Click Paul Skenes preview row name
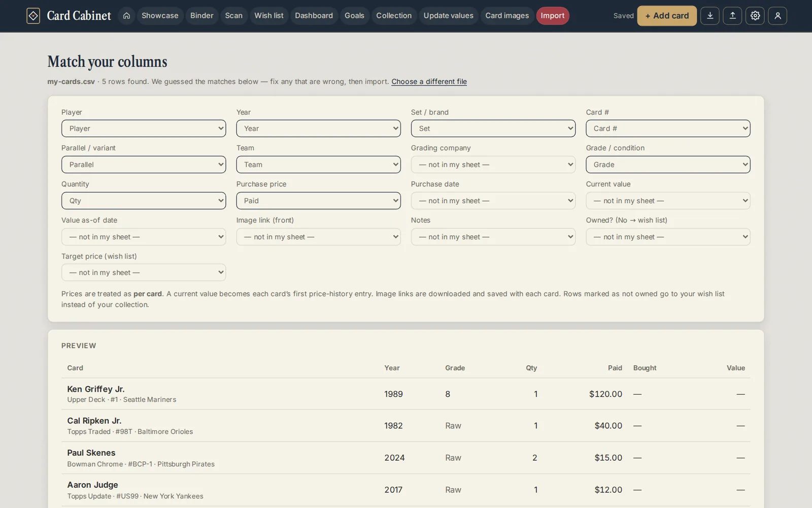Screen dimensions: 812x508 (x=91, y=453)
